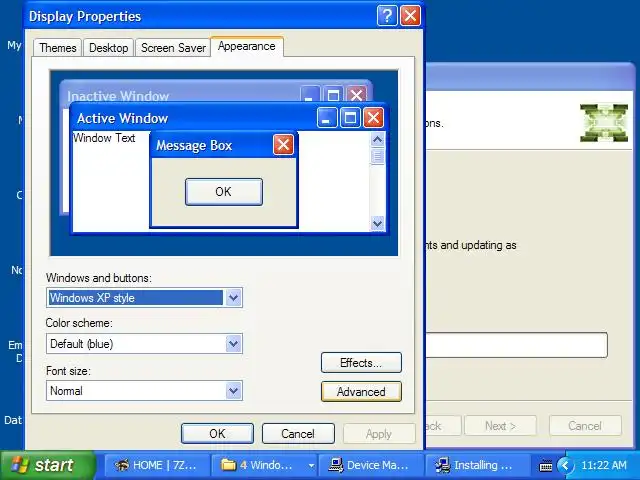Switch to Device Manager taskbar item

tap(371, 465)
